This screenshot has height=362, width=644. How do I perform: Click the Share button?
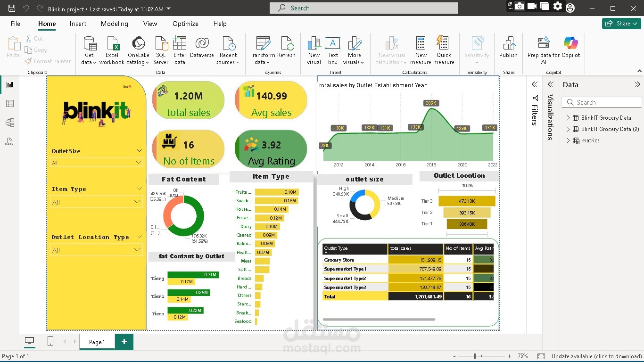point(621,24)
